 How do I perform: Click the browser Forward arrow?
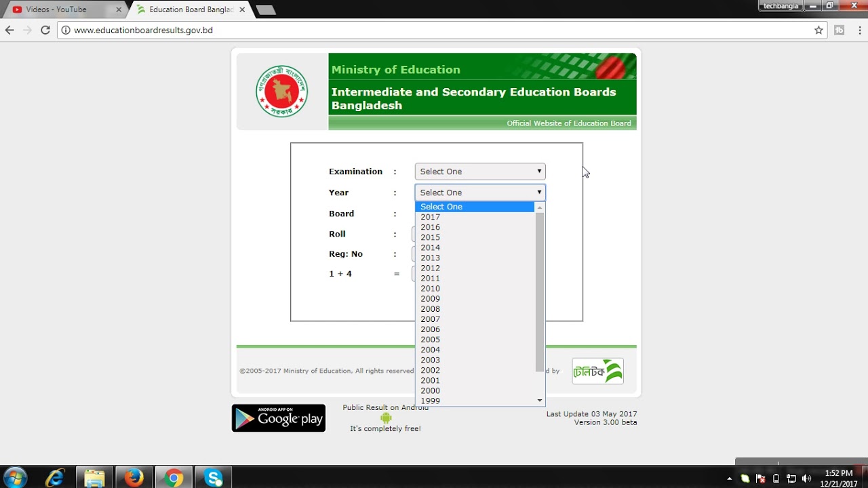click(x=27, y=30)
